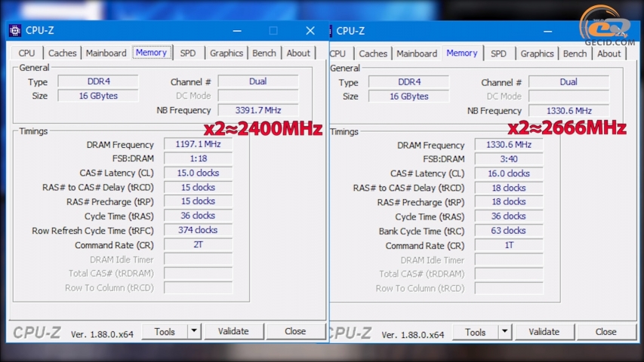Viewport: 644px width, 362px height.
Task: Click the CPU-Z app icon in left window title bar
Action: point(15,30)
